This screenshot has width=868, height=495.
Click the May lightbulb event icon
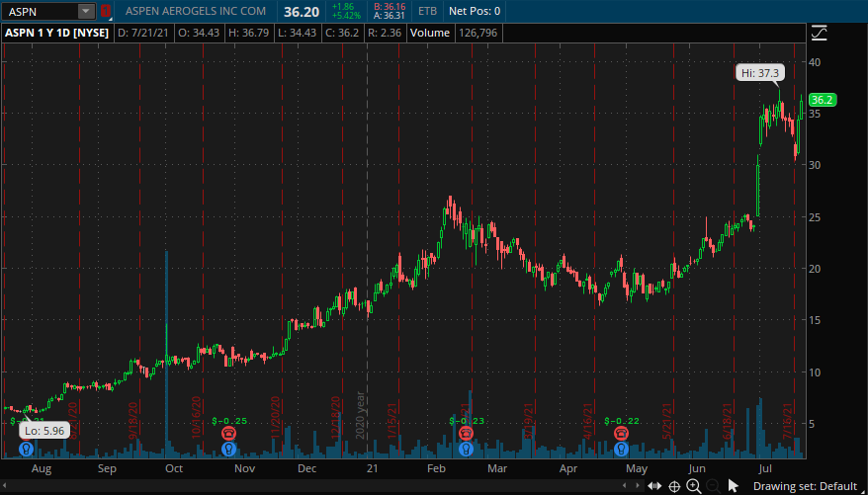(622, 449)
